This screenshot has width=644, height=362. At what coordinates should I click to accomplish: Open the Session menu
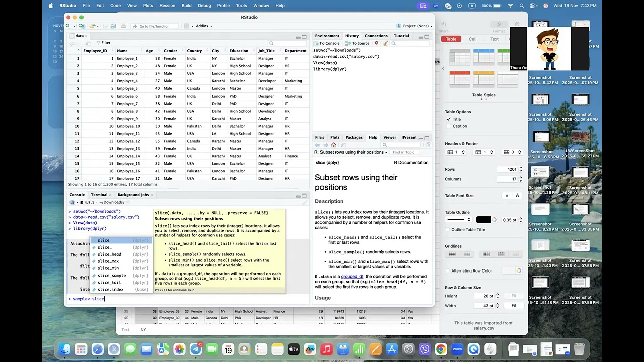167,5
